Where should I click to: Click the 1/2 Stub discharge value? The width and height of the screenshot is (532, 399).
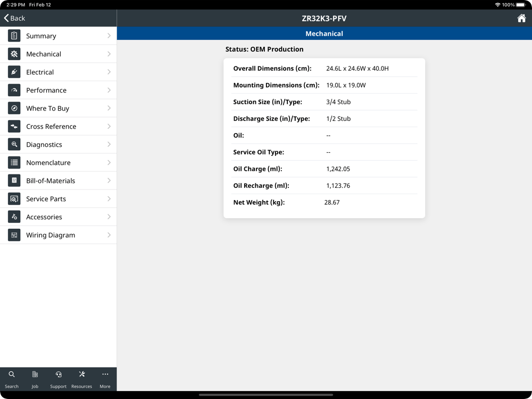[x=338, y=119]
